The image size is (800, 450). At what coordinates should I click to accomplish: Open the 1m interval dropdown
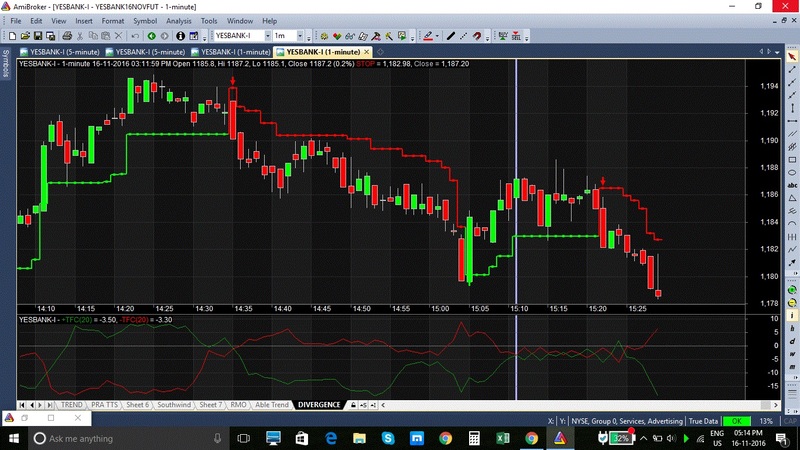(300, 36)
